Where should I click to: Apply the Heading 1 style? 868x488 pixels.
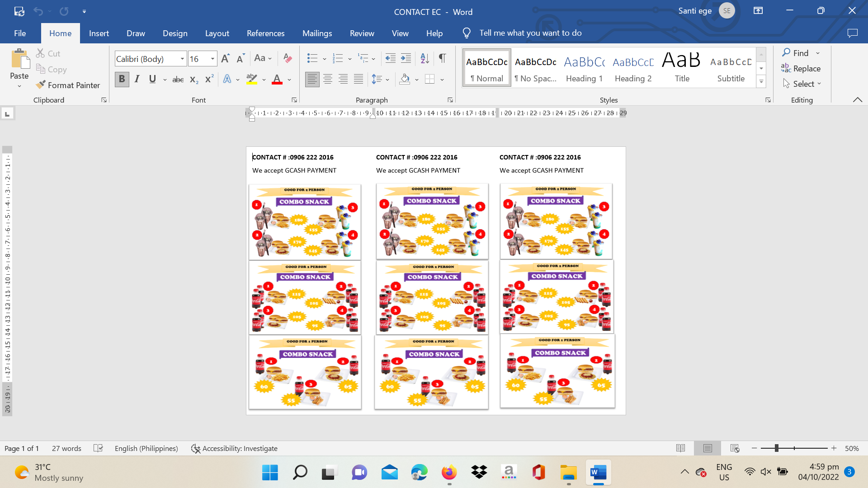(x=584, y=68)
